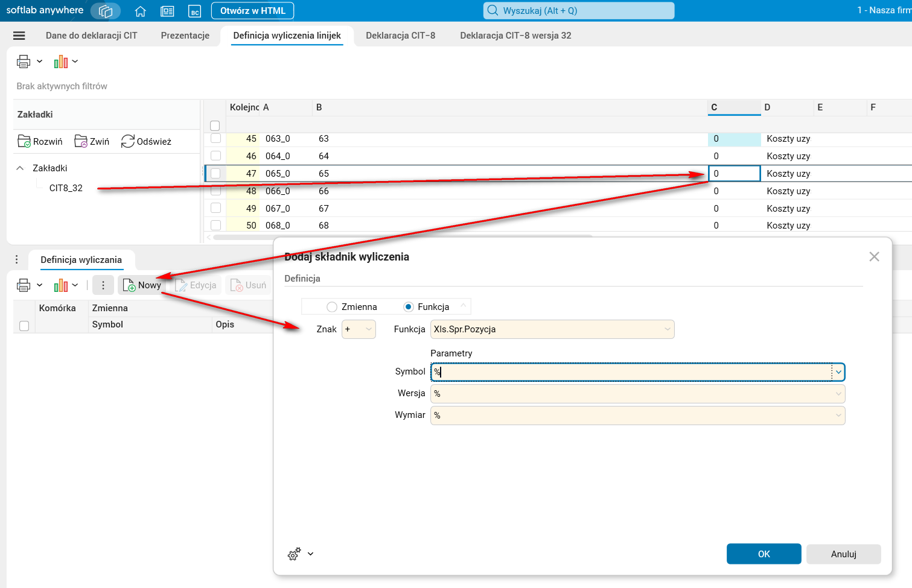The width and height of the screenshot is (912, 588).
Task: Open the hamburger main menu
Action: (19, 36)
